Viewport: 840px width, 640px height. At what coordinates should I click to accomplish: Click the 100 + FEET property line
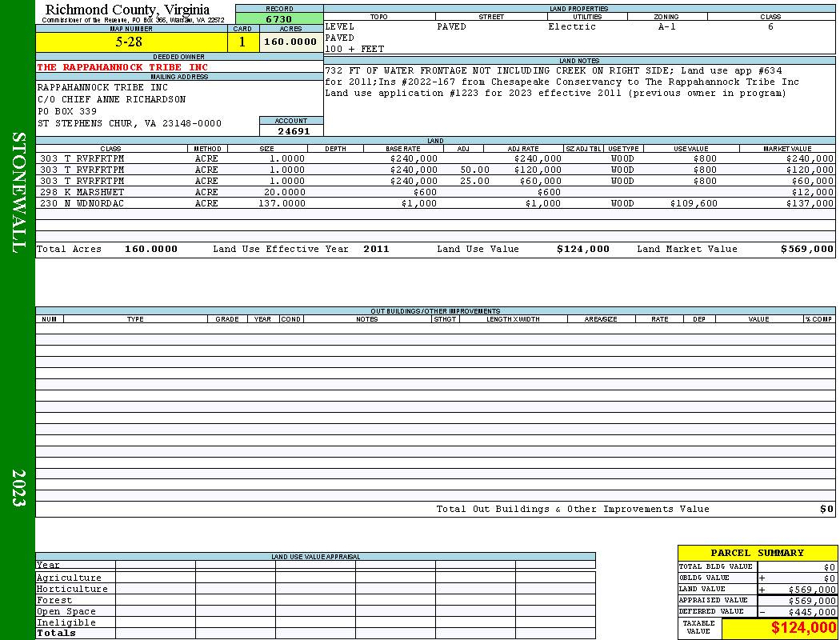(354, 50)
